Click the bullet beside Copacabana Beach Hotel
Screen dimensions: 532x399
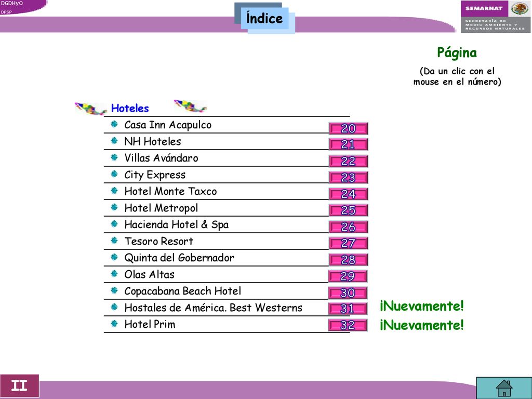(114, 290)
